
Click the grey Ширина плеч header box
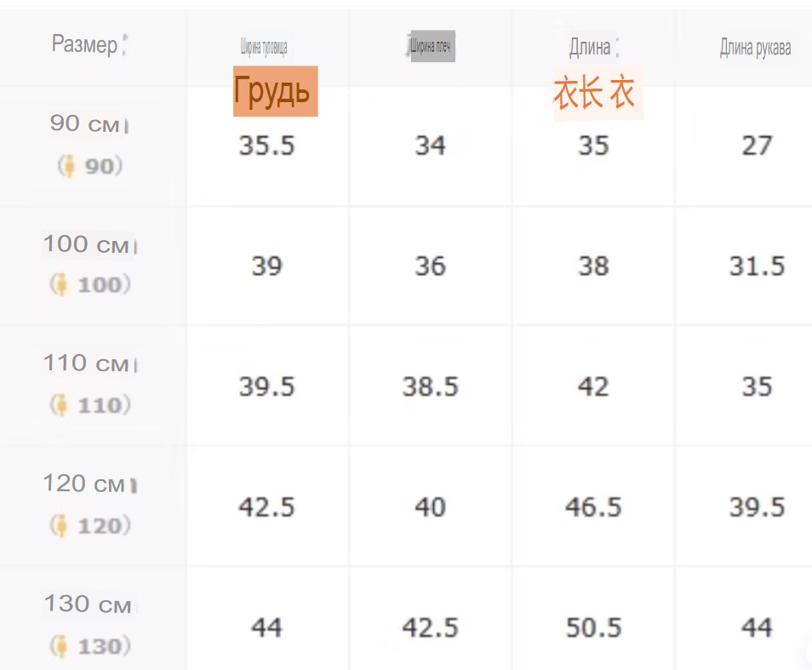(x=433, y=46)
